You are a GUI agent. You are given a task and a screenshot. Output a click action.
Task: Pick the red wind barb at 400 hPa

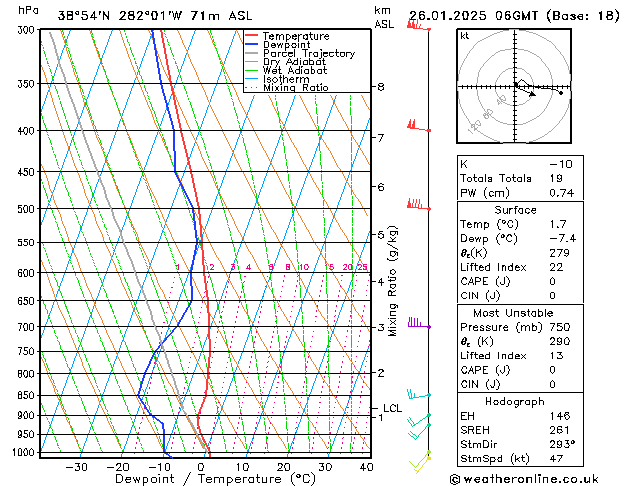point(418,126)
